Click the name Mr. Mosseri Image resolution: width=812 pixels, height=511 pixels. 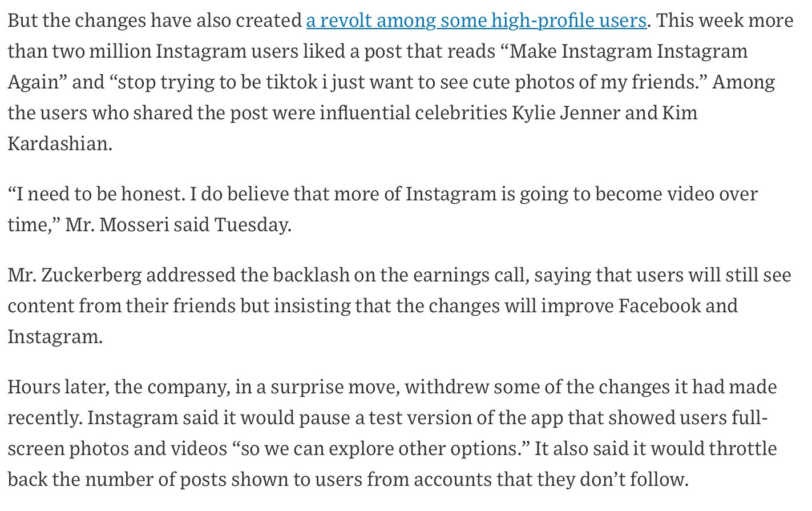117,225
